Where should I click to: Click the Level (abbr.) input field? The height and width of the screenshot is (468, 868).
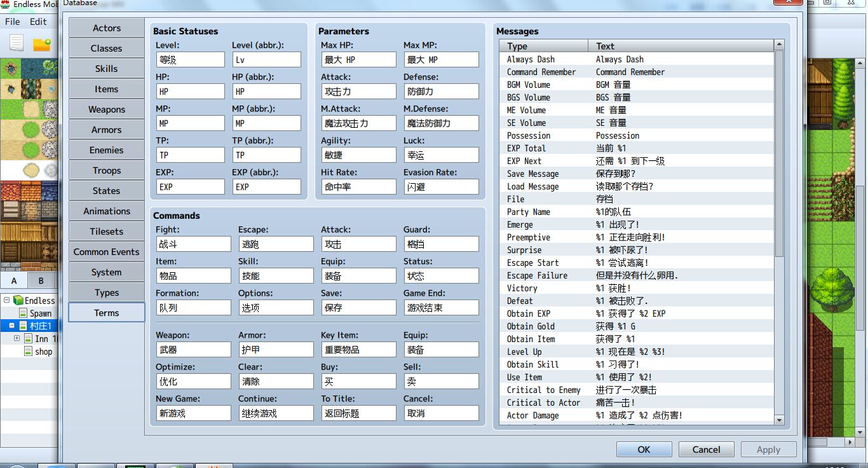pos(267,60)
